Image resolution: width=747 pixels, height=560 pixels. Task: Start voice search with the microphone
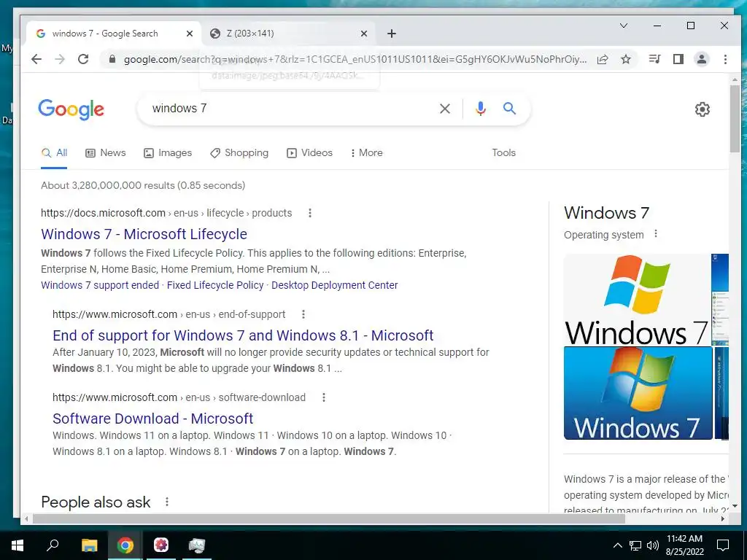(480, 109)
